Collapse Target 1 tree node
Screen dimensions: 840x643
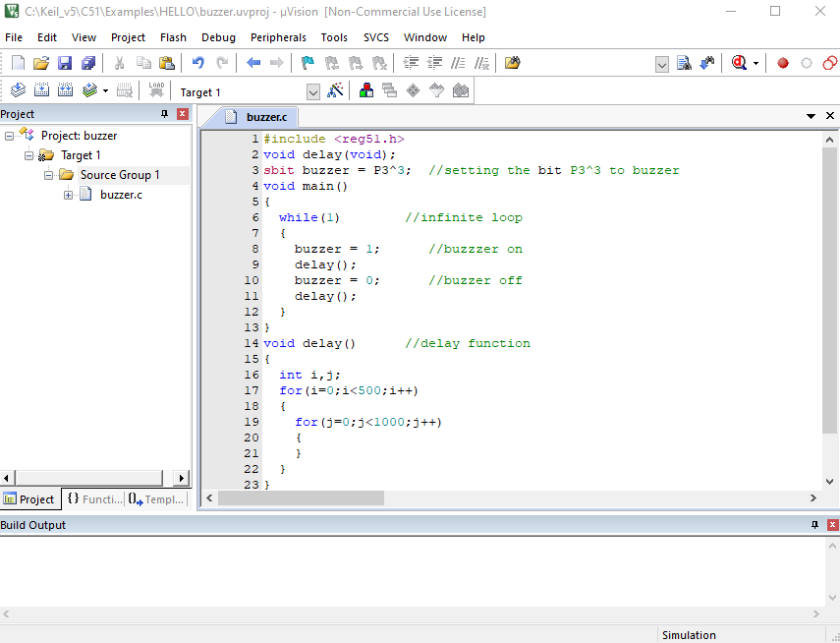tap(28, 156)
